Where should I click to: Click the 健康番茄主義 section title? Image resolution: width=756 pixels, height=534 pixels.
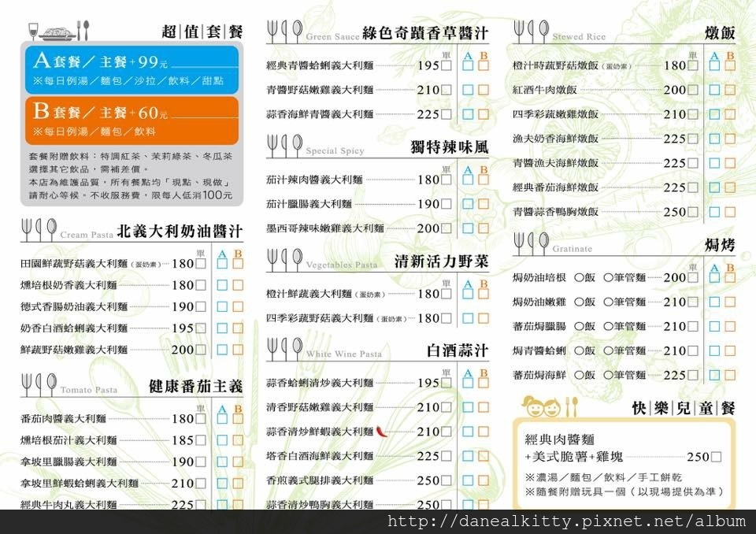[195, 386]
